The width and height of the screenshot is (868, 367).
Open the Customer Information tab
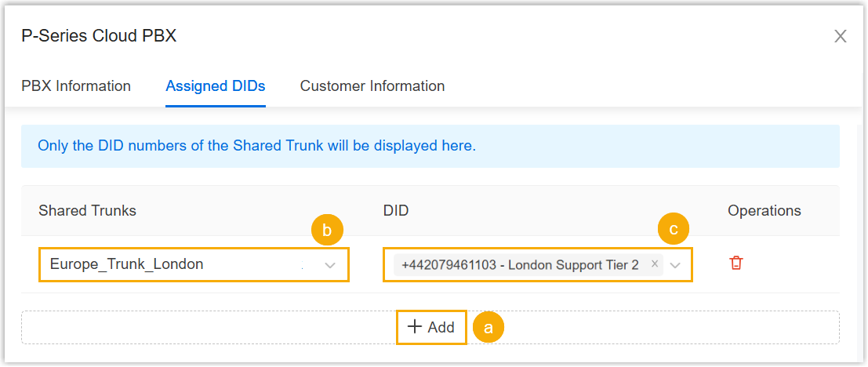372,86
